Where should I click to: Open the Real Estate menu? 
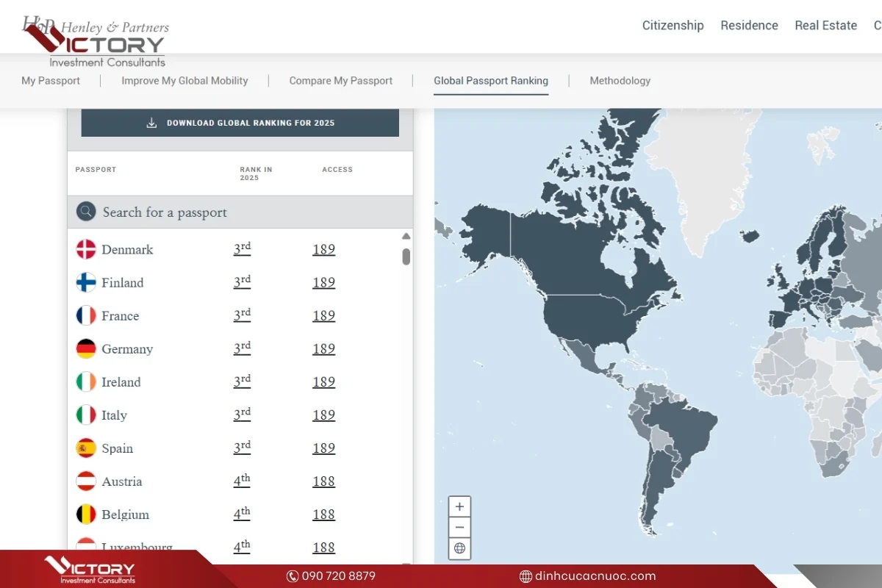pos(825,25)
